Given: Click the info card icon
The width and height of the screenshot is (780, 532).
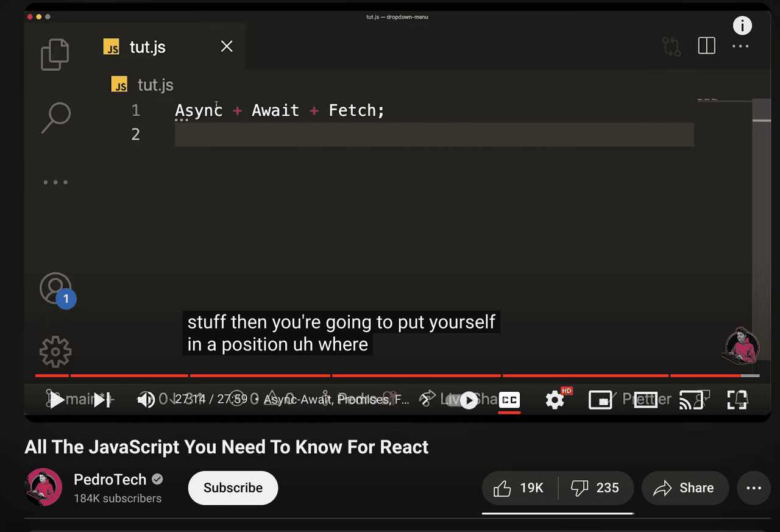Looking at the screenshot, I should [x=742, y=26].
